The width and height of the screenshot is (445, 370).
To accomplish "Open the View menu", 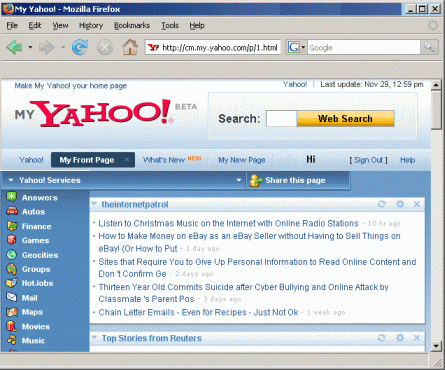I will click(x=60, y=25).
